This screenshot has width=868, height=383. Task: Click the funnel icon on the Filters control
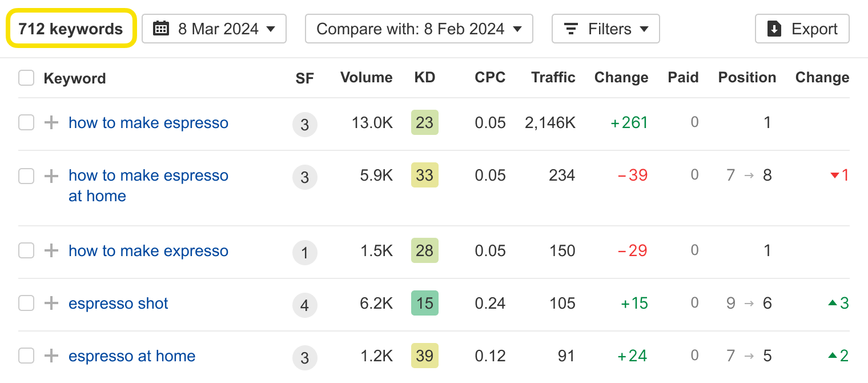coord(571,29)
